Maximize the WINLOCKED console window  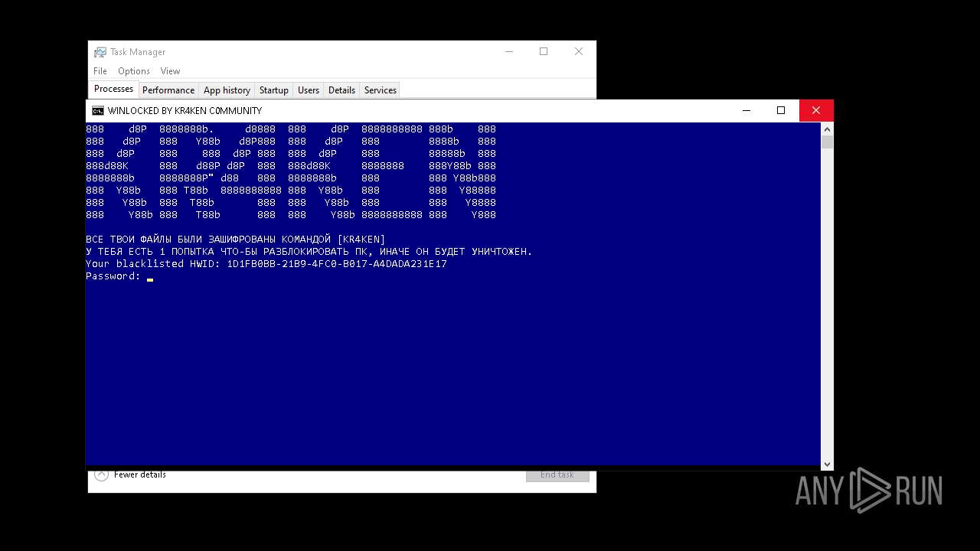click(781, 111)
